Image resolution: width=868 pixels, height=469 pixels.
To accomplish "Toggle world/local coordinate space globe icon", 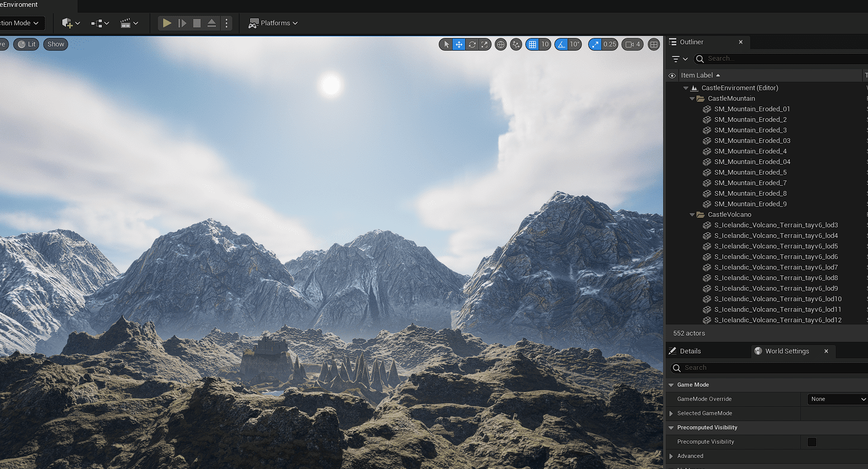I will point(501,44).
